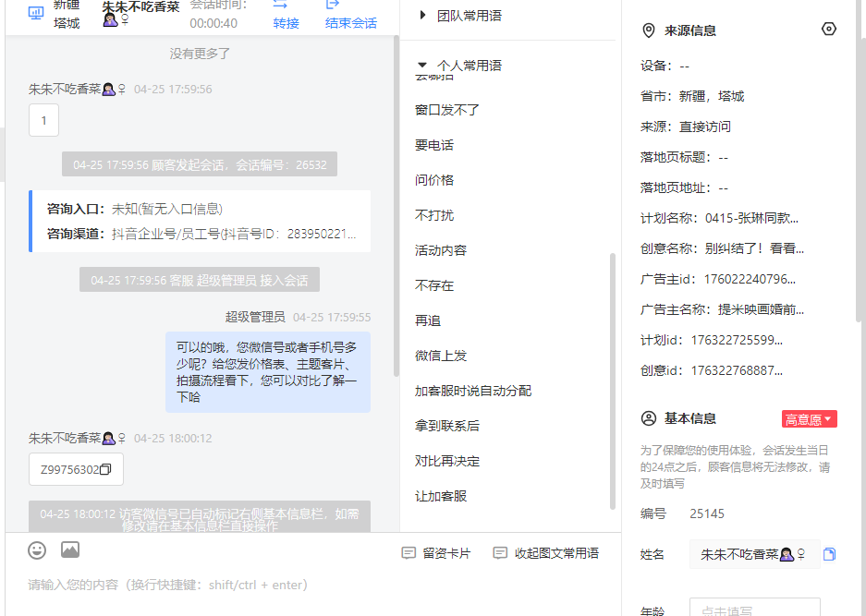Select the 再追 quick phrase
The height and width of the screenshot is (616, 866).
click(x=428, y=320)
